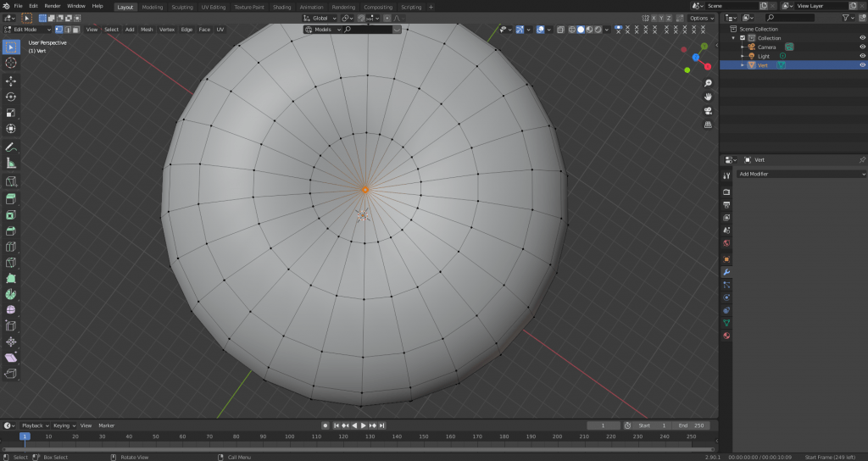Image resolution: width=868 pixels, height=461 pixels.
Task: Open the Options dropdown in viewport
Action: pos(701,19)
